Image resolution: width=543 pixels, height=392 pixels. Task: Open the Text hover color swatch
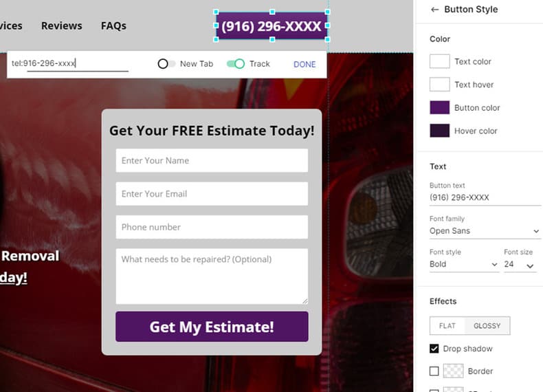439,84
